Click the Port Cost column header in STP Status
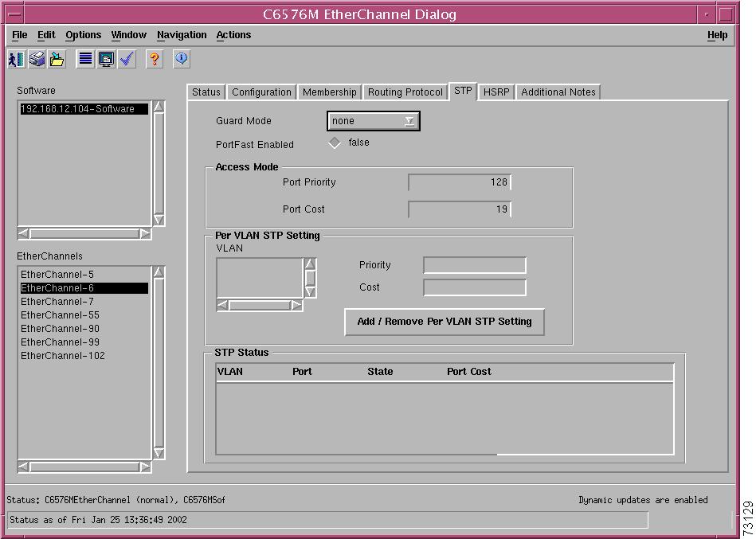The image size is (756, 539). pyautogui.click(x=469, y=372)
